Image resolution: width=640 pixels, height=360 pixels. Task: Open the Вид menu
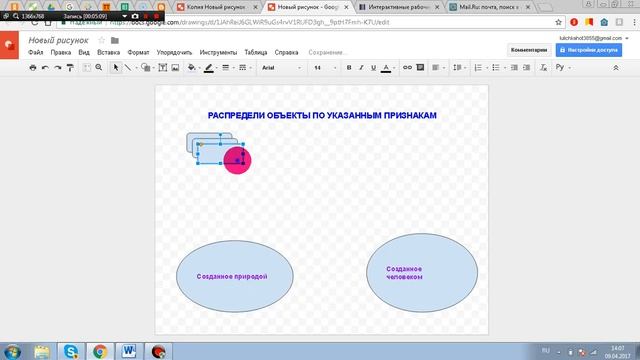click(x=84, y=52)
